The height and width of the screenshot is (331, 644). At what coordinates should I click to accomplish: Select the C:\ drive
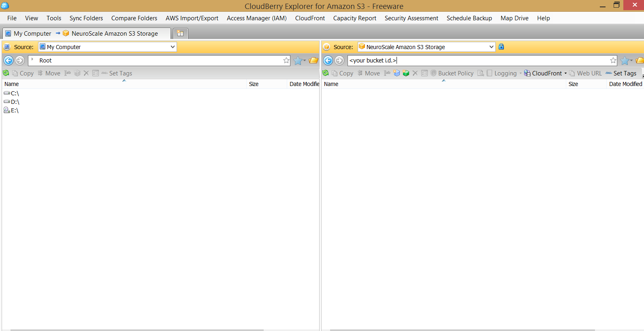tap(11, 93)
